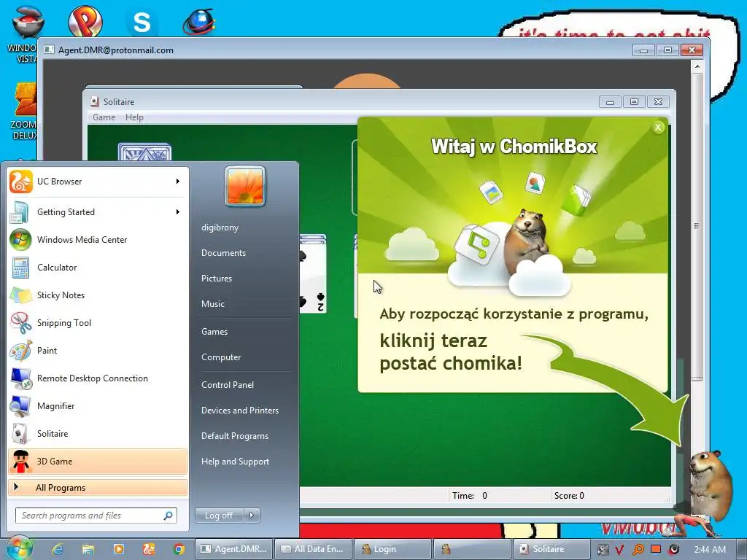The height and width of the screenshot is (560, 747).
Task: Open Internet Explorer from taskbar
Action: click(x=58, y=549)
